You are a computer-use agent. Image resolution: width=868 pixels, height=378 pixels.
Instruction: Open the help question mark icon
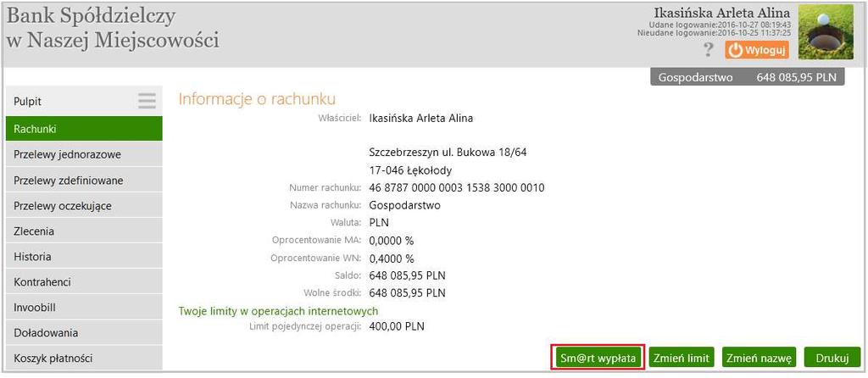708,50
